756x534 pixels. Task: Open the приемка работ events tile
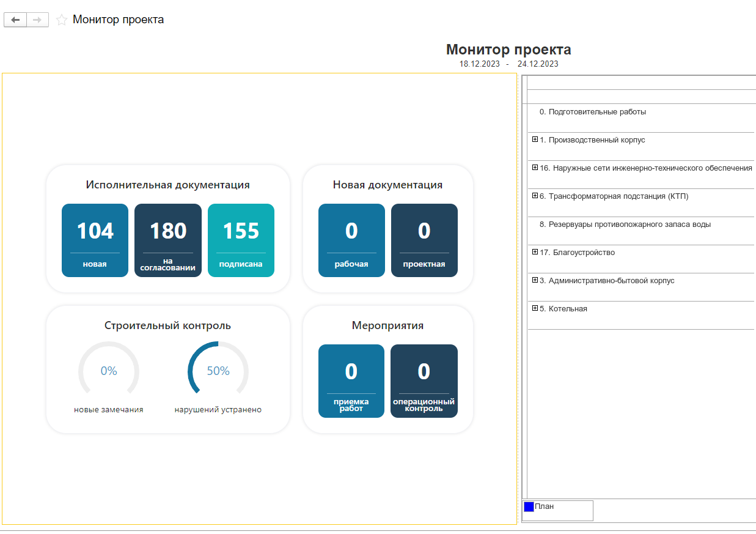351,381
